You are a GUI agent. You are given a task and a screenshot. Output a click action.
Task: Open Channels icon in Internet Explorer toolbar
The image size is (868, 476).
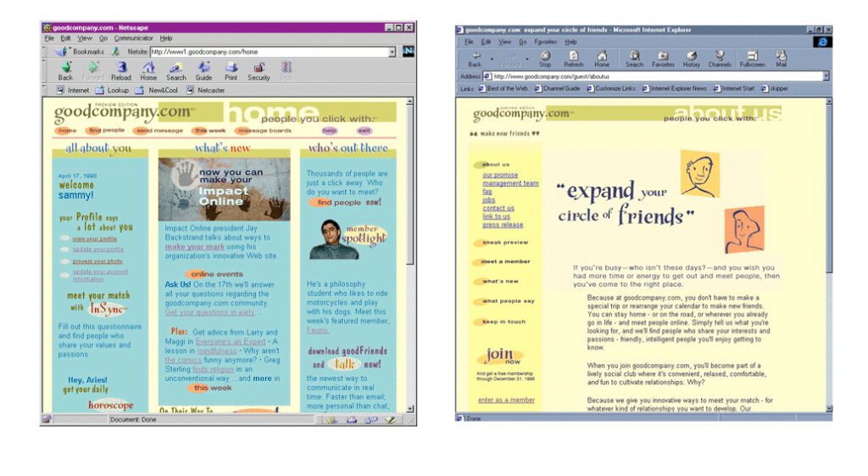pos(720,59)
